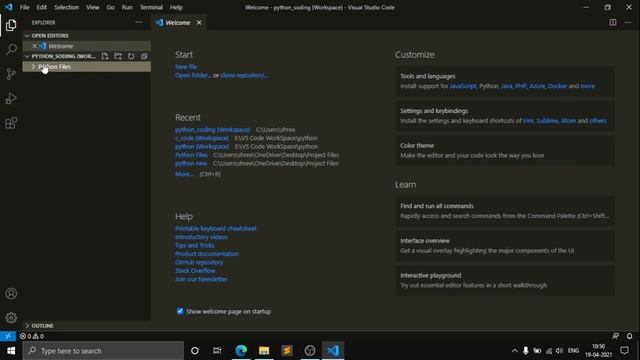
Task: Expand the Python Files folder
Action: tap(87, 67)
